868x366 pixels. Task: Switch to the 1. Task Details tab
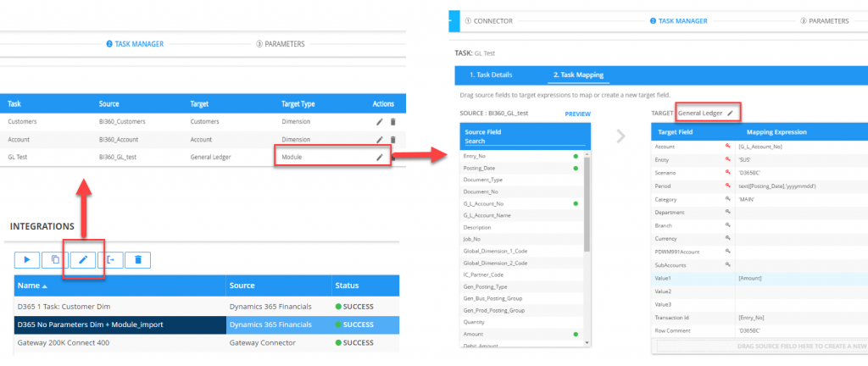491,75
